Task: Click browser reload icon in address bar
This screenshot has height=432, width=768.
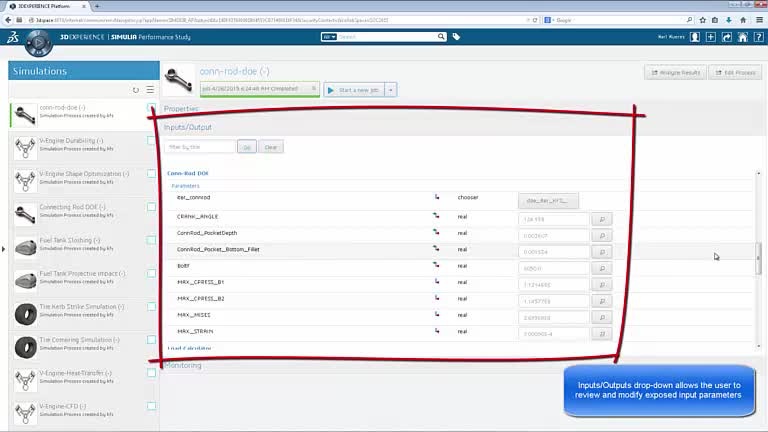Action: [x=535, y=20]
